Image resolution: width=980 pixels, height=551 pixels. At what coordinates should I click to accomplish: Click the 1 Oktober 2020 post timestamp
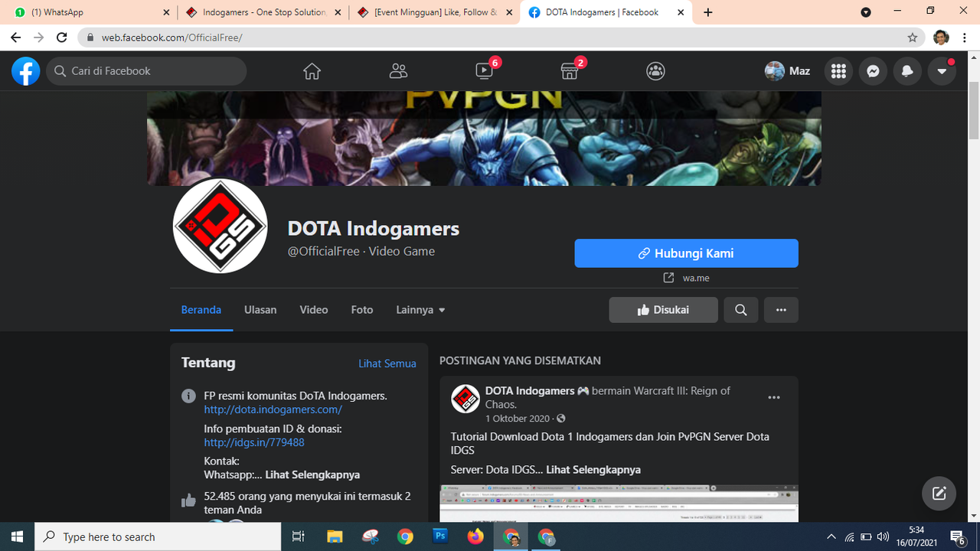click(x=518, y=419)
